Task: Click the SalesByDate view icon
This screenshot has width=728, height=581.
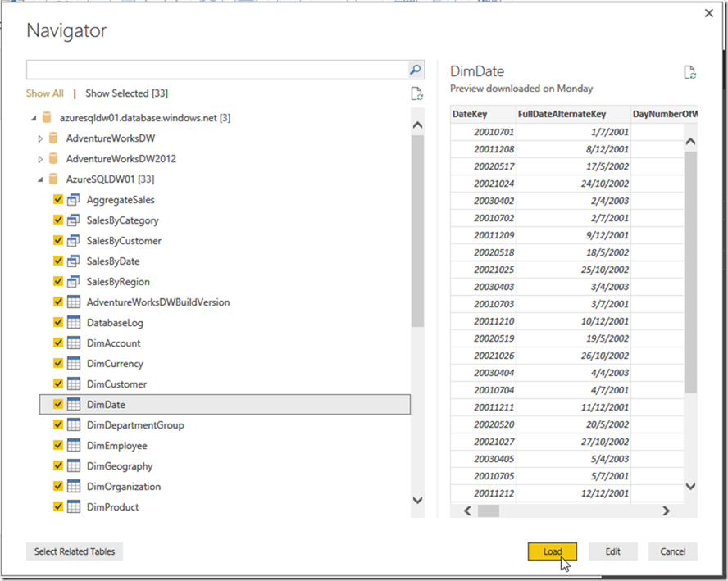Action: point(73,261)
